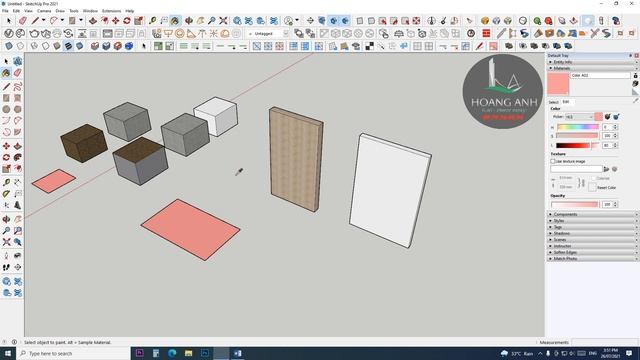Open the Draw menu
The width and height of the screenshot is (640, 360).
click(x=60, y=11)
